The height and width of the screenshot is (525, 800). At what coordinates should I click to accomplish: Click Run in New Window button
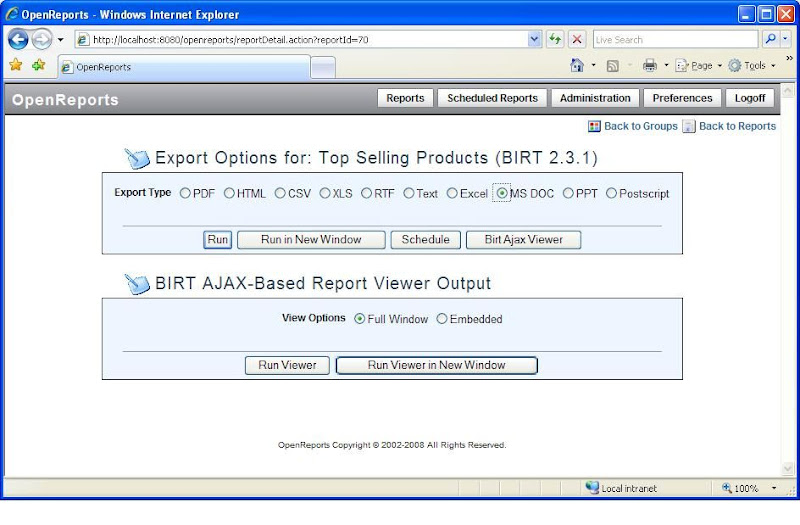point(311,240)
